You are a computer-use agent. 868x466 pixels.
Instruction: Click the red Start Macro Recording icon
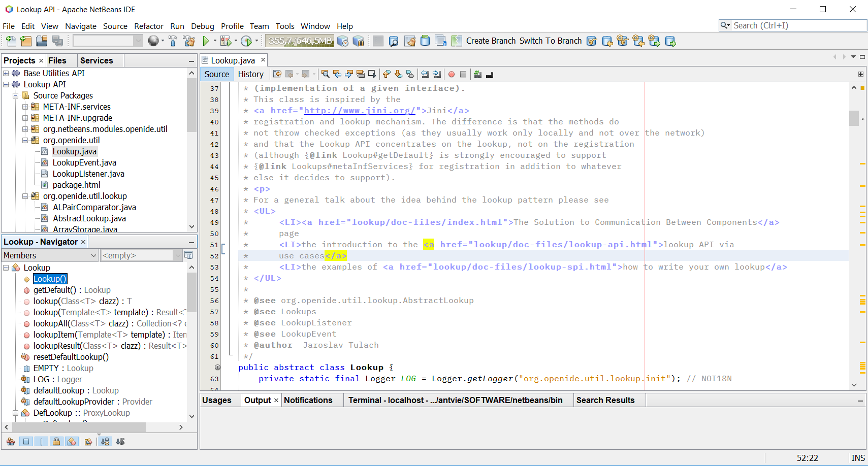[452, 74]
